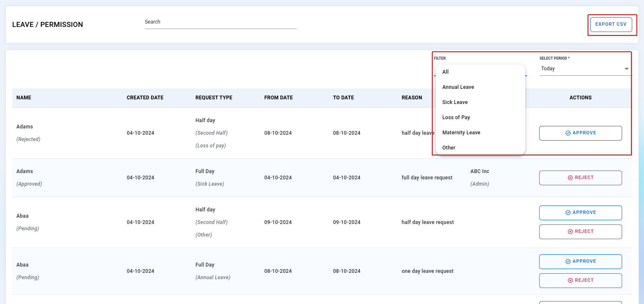644x304 pixels.
Task: Select Sick Leave filter option
Action: click(x=480, y=102)
